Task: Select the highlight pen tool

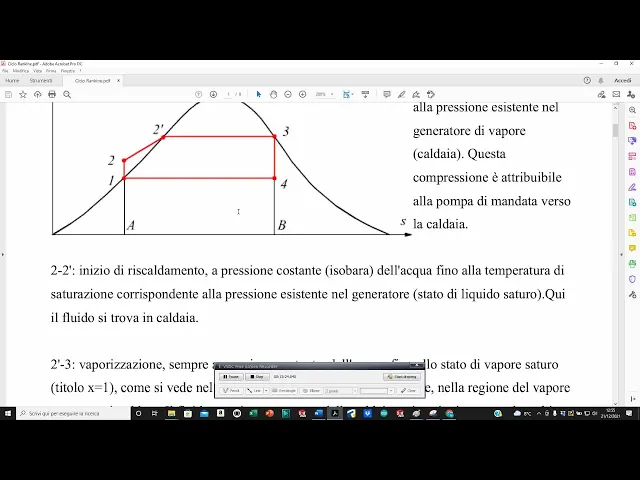Action: [401, 95]
